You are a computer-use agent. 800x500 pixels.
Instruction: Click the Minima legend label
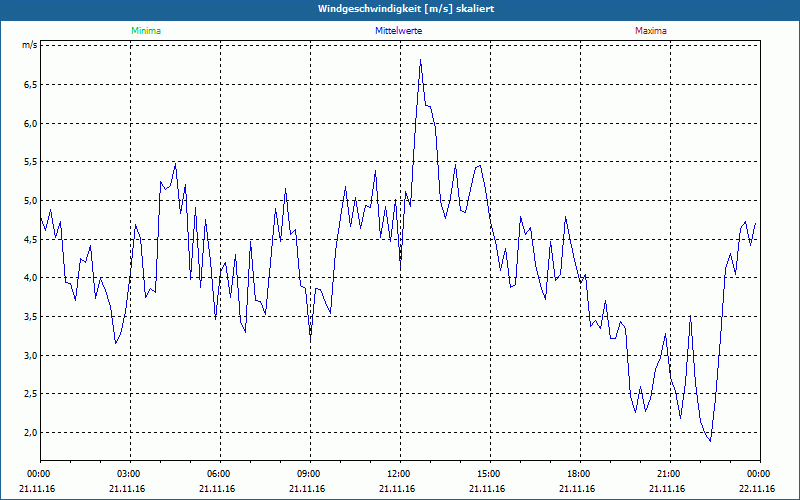point(146,31)
